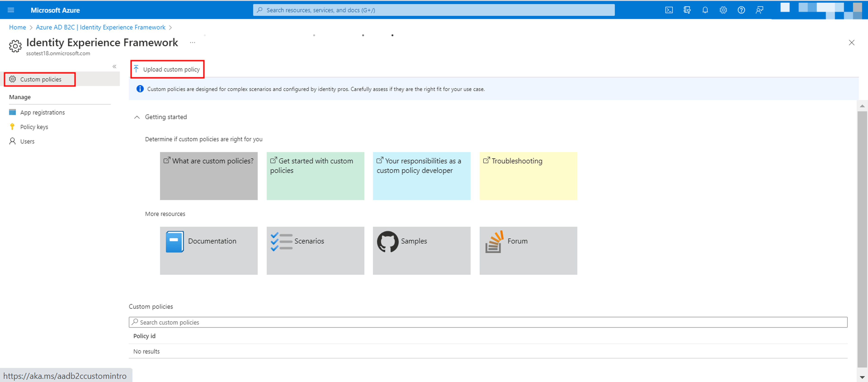Viewport: 868px width, 382px height.
Task: Open the Samples resource tile
Action: [422, 250]
